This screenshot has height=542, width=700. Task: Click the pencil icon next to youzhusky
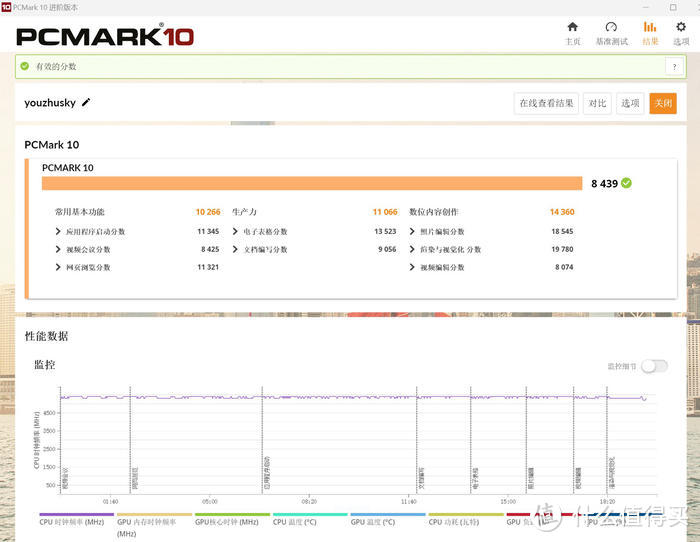pyautogui.click(x=86, y=102)
